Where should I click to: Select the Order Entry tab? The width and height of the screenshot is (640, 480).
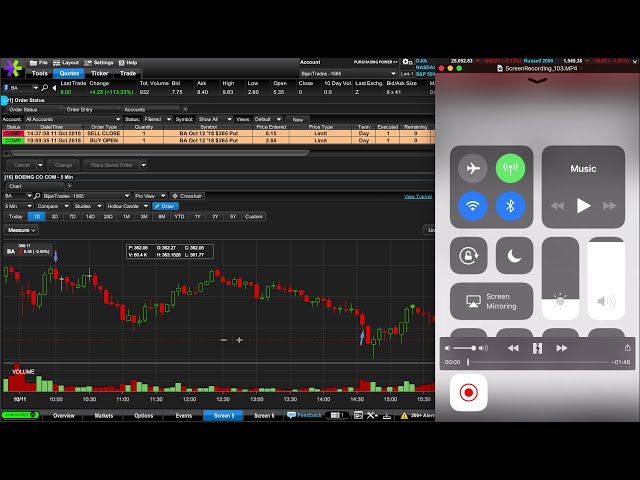[79, 109]
